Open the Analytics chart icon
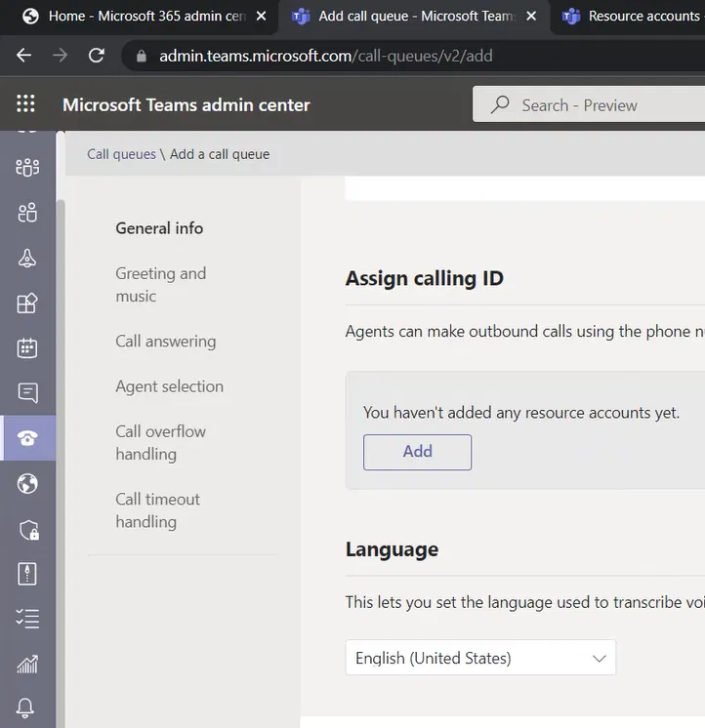The height and width of the screenshot is (728, 705). click(x=27, y=664)
